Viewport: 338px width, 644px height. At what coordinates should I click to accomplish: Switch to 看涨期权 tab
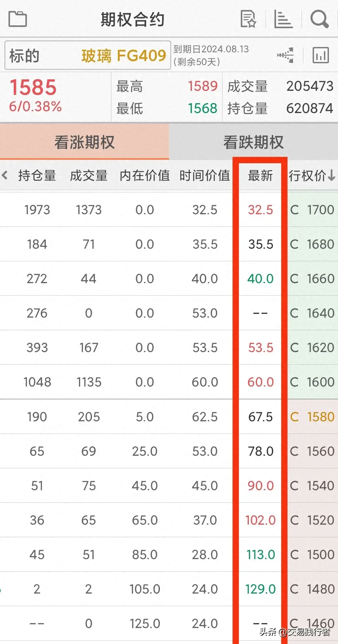(x=84, y=142)
